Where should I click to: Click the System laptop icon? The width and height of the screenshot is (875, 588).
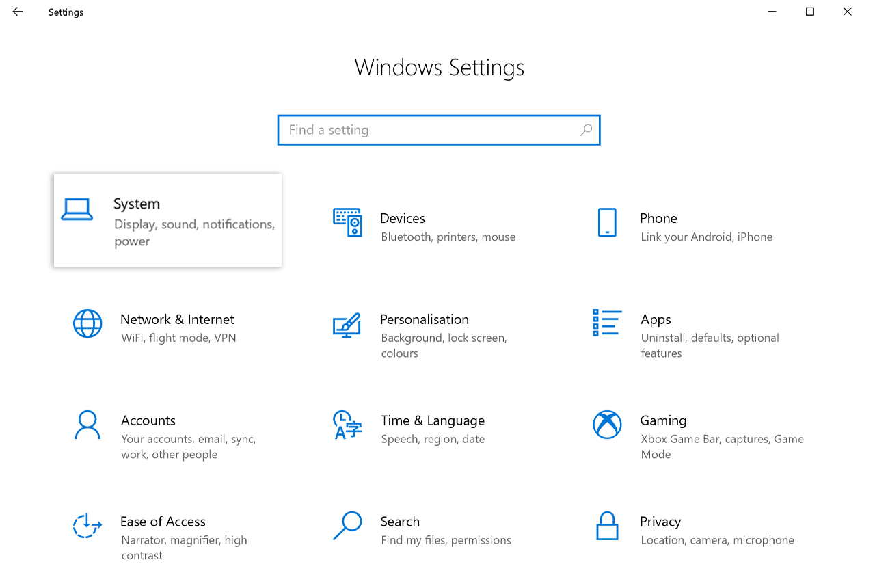77,209
